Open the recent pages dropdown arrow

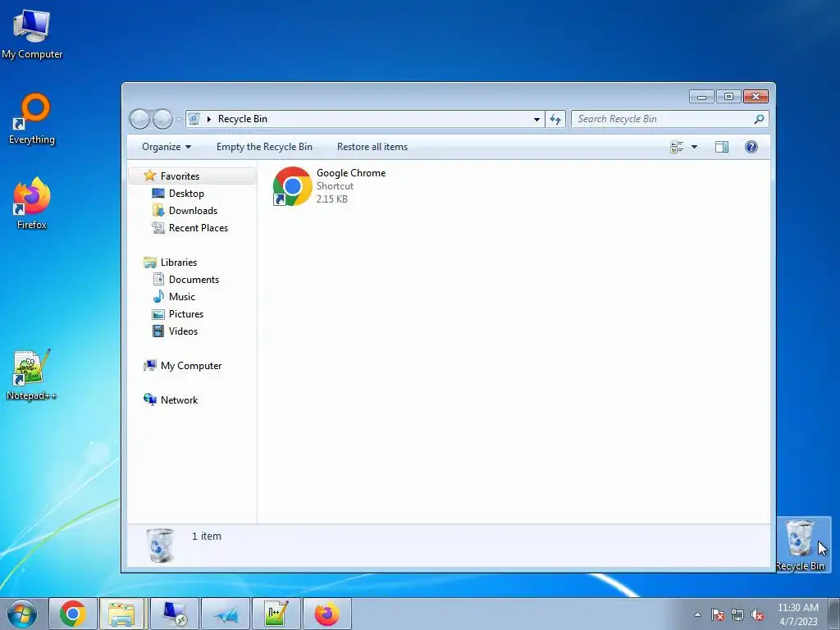coord(179,120)
